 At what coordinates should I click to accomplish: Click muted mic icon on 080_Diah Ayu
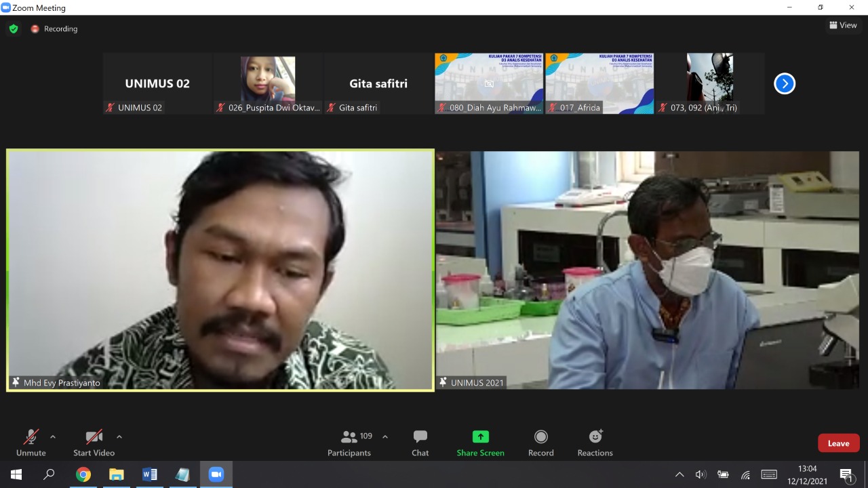pyautogui.click(x=441, y=108)
